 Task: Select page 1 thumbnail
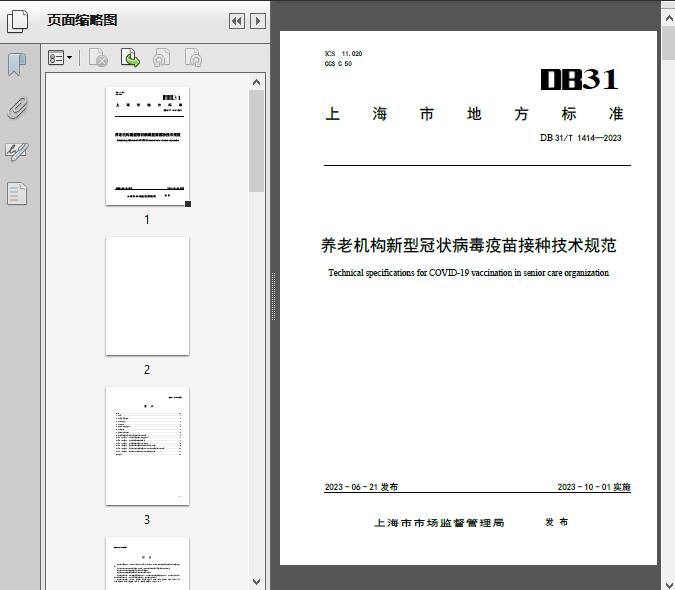(147, 146)
